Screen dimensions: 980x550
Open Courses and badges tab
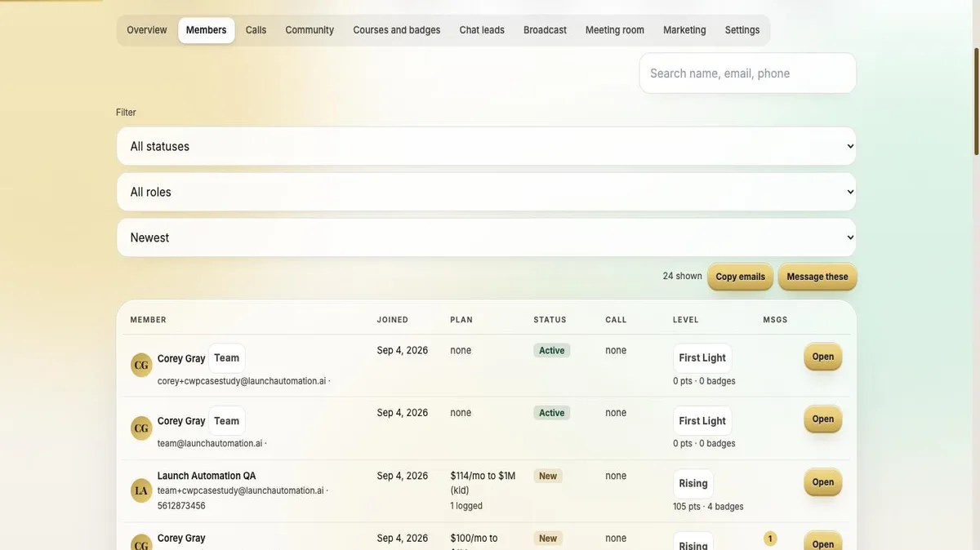(x=397, y=30)
